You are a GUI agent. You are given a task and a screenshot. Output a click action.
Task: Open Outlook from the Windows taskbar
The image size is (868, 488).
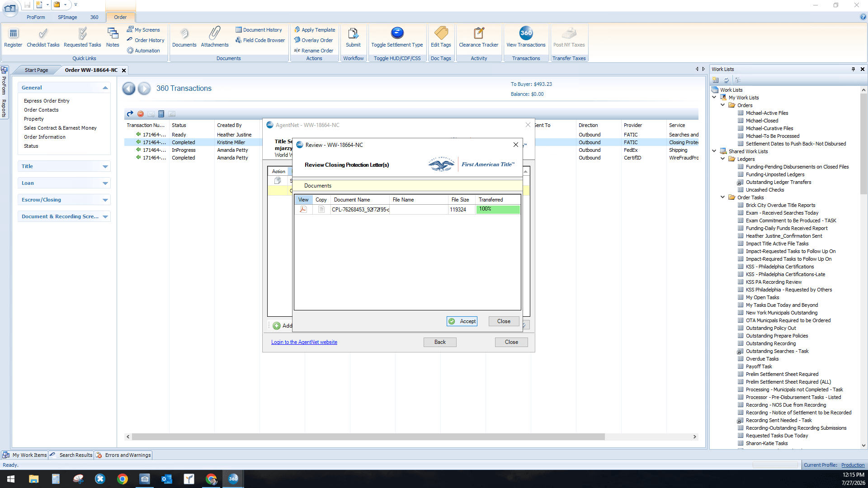coord(167,479)
